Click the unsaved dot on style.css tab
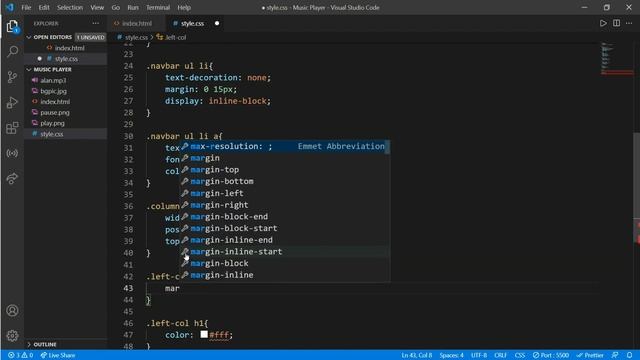 tap(217, 23)
